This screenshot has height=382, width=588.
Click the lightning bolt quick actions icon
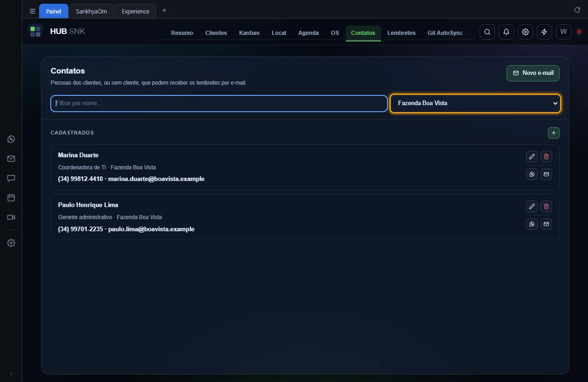click(x=544, y=32)
